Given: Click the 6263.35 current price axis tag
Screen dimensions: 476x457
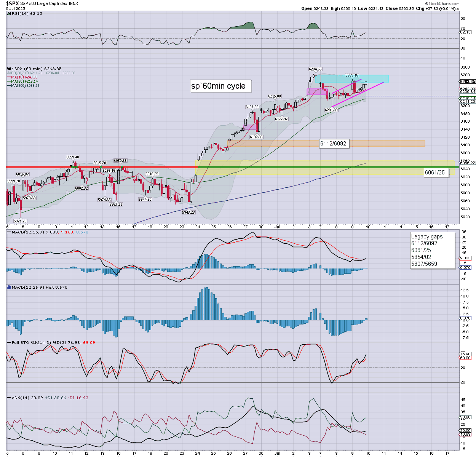Looking at the screenshot, I should (467, 81).
